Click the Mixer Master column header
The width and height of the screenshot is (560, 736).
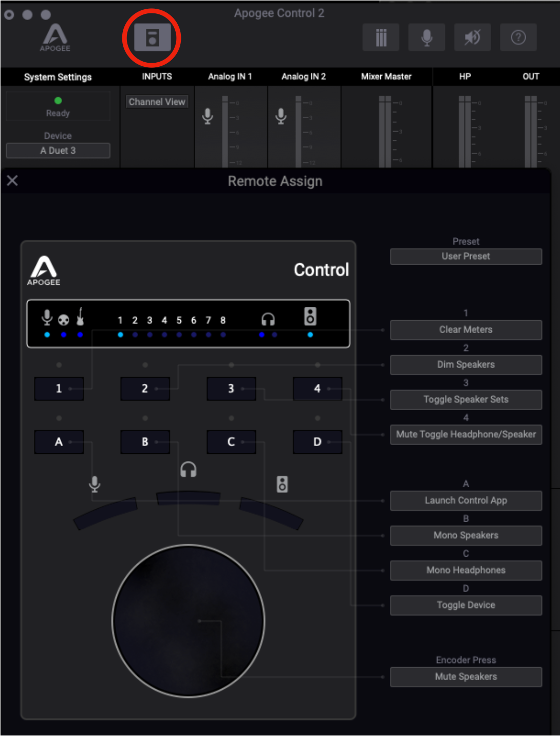386,77
